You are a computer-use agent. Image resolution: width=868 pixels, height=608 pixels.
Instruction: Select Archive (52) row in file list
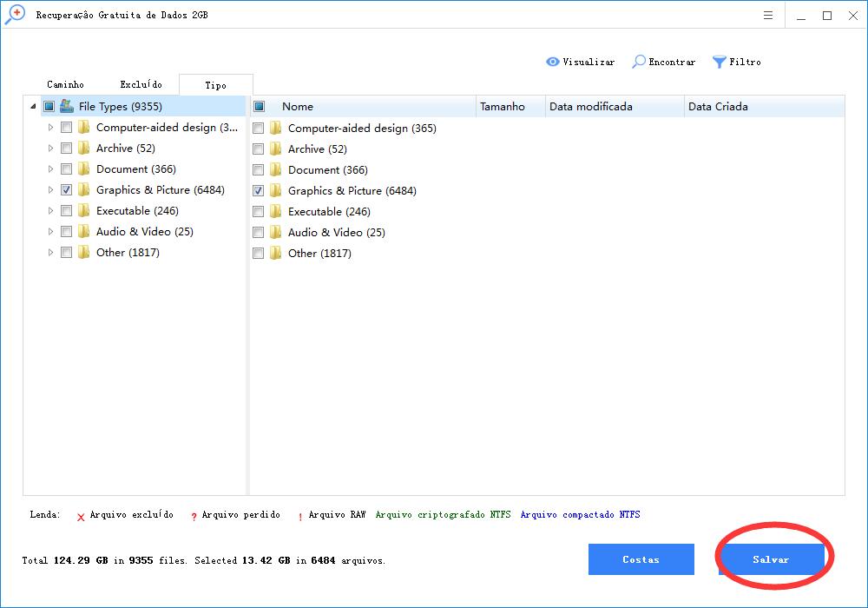tap(317, 149)
